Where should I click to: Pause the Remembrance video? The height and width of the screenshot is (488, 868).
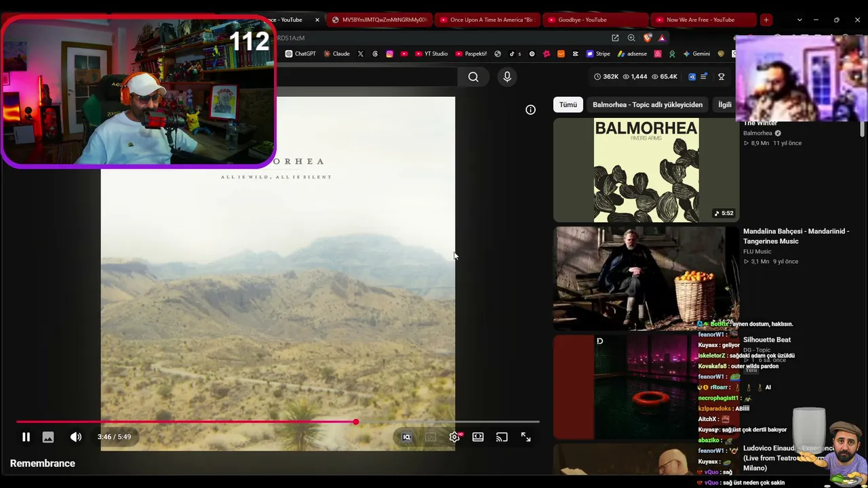point(26,437)
